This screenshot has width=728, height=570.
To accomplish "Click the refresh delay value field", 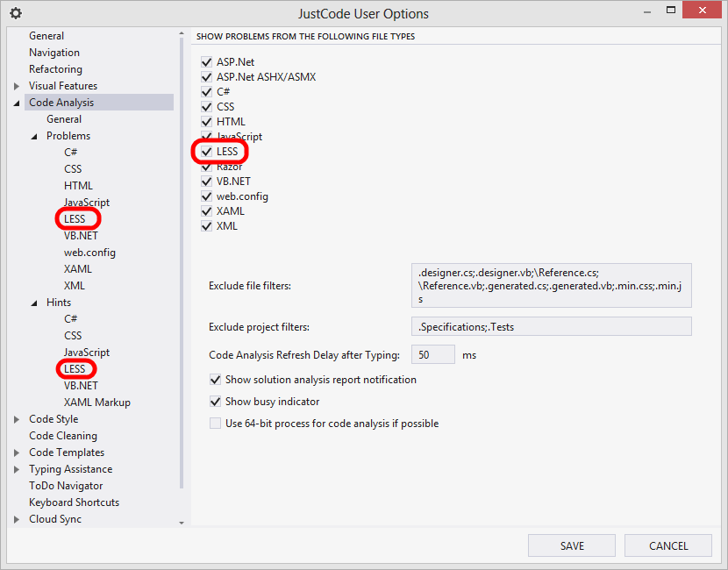I will pos(433,355).
